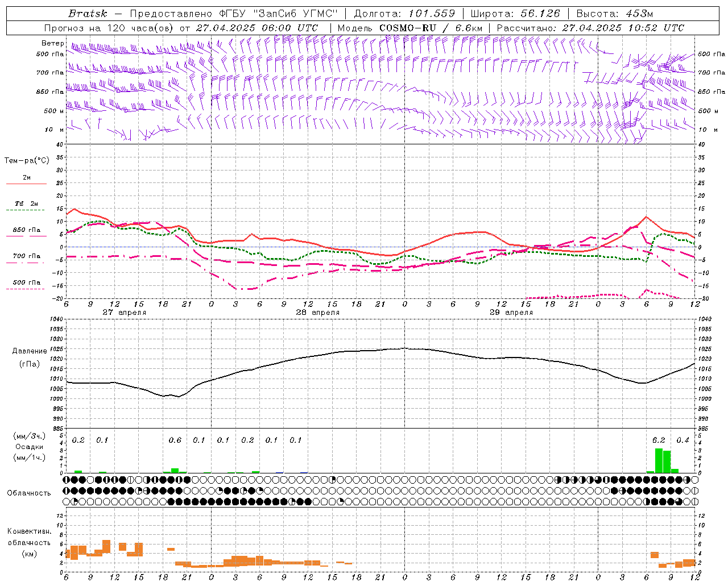Click the station name "Bratsk"

[88, 14]
